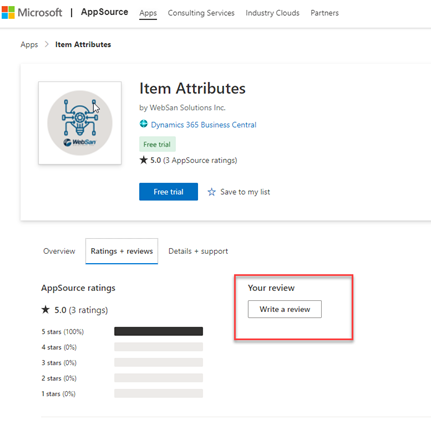This screenshot has height=436, width=431.
Task: Open the AppSource home link
Action: (x=104, y=12)
